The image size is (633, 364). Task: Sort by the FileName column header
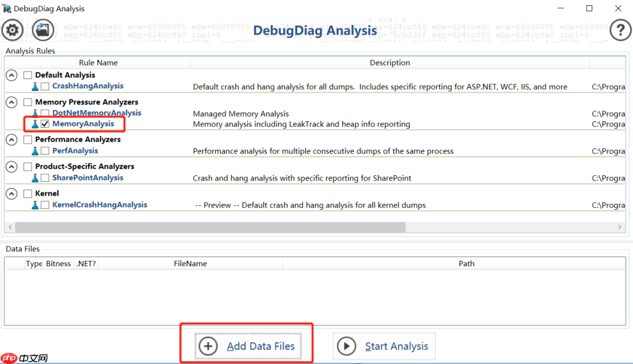point(190,264)
